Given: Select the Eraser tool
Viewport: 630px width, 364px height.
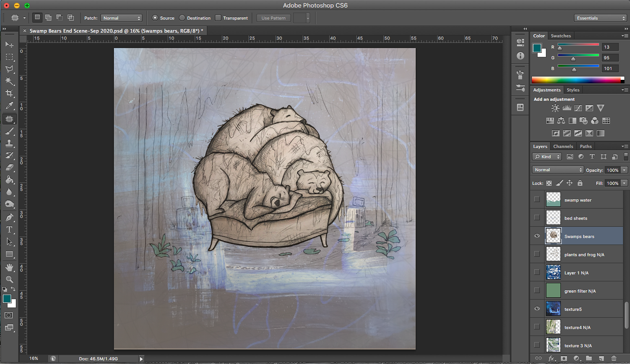Looking at the screenshot, I should click(9, 168).
